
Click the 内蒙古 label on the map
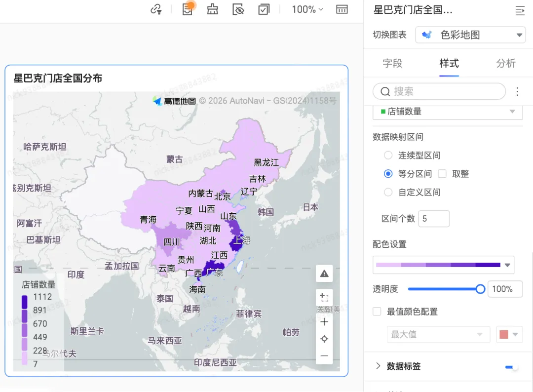pyautogui.click(x=200, y=194)
